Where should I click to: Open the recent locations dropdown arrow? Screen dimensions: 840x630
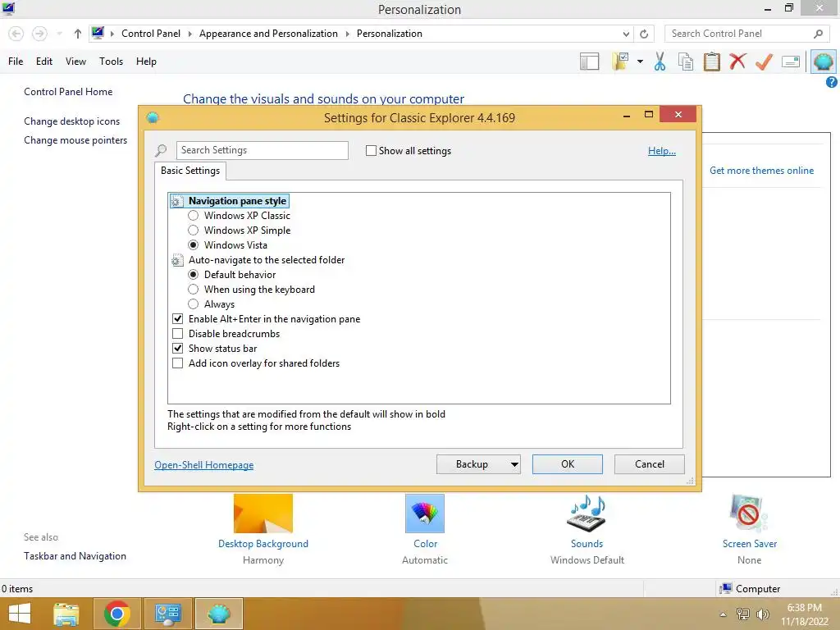(59, 34)
